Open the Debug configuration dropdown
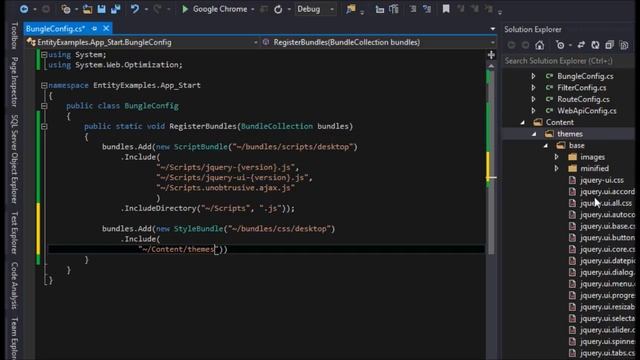The height and width of the screenshot is (360, 640). [332, 9]
